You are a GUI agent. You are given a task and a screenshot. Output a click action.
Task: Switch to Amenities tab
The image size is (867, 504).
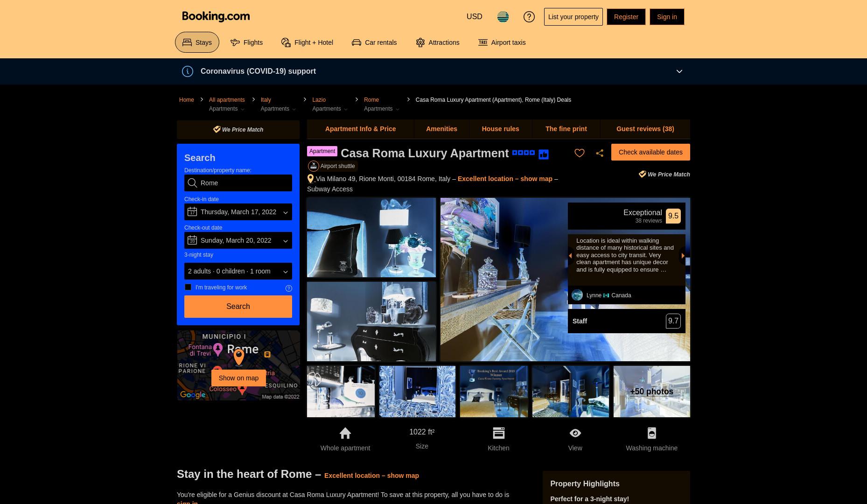[x=441, y=129]
